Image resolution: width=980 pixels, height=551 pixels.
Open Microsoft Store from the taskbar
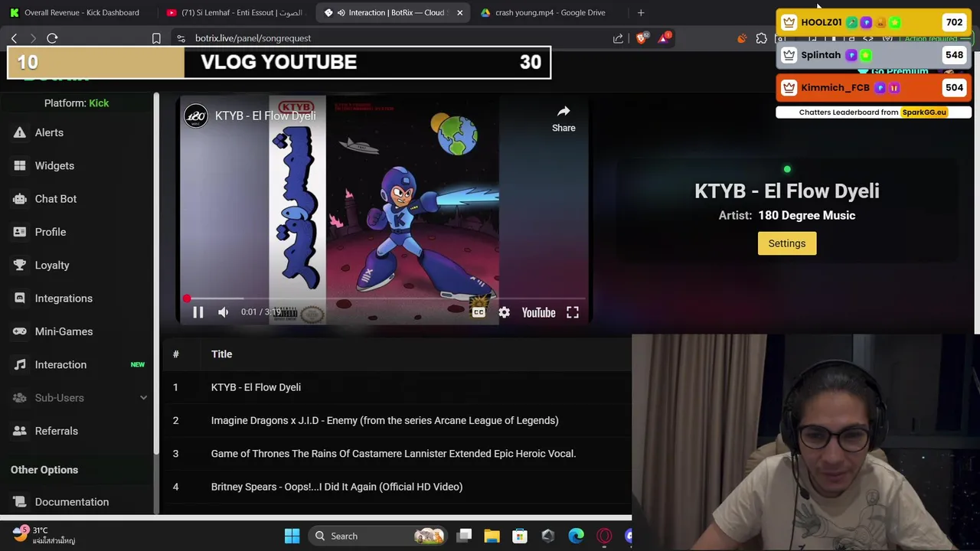(520, 536)
